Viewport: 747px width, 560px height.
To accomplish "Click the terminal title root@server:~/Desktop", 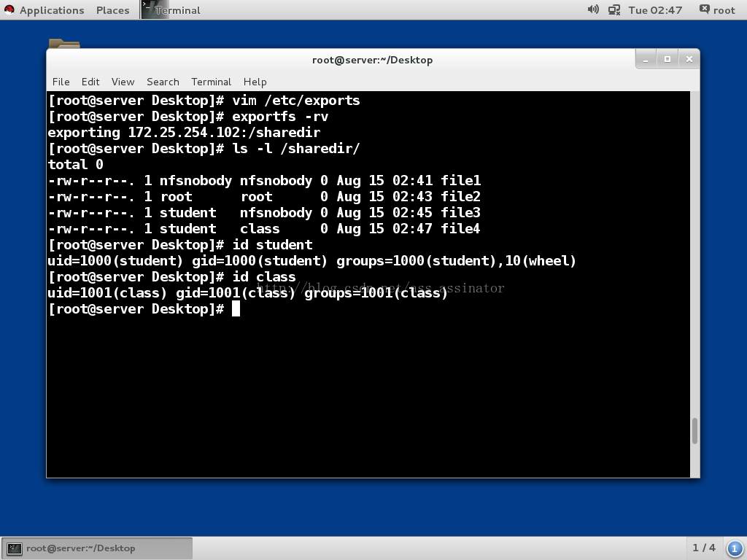I will tap(373, 60).
